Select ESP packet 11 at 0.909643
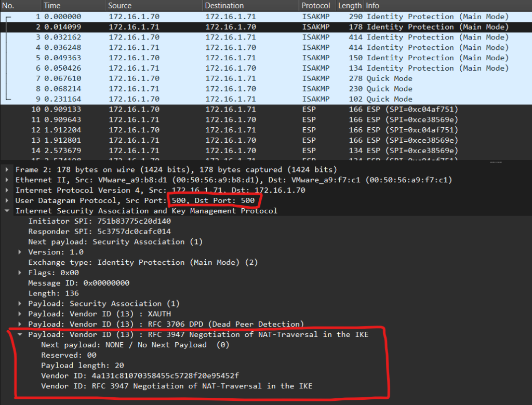Screen dimensions: 532x405 266,120
